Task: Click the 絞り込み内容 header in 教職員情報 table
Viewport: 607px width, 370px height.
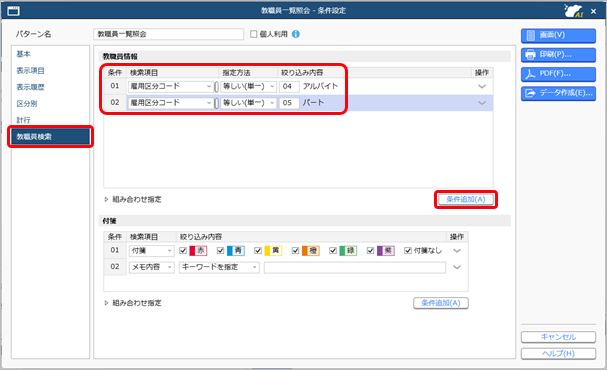Action: 302,72
